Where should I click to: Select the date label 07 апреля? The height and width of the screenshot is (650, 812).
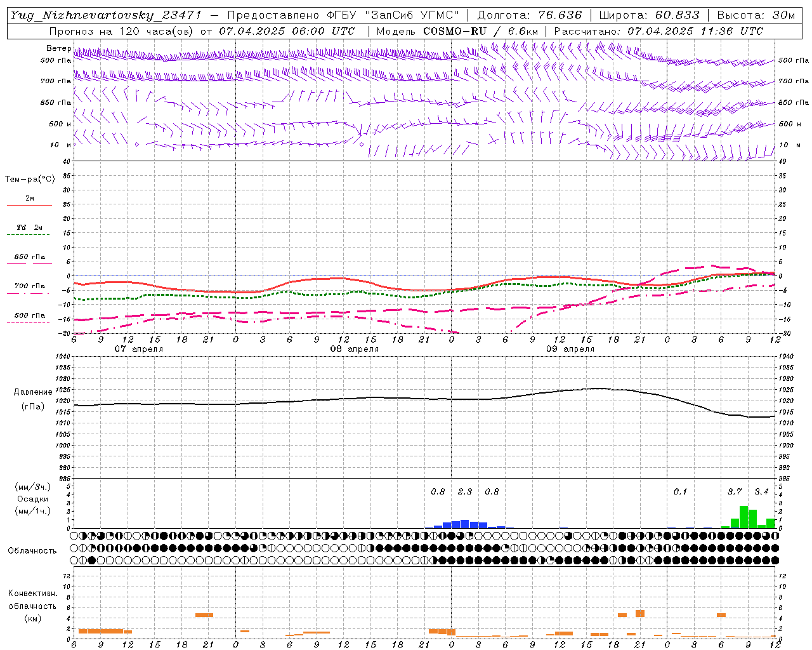point(138,349)
